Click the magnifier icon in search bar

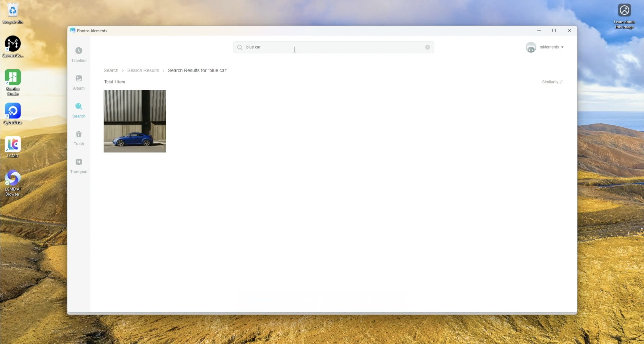pos(240,47)
